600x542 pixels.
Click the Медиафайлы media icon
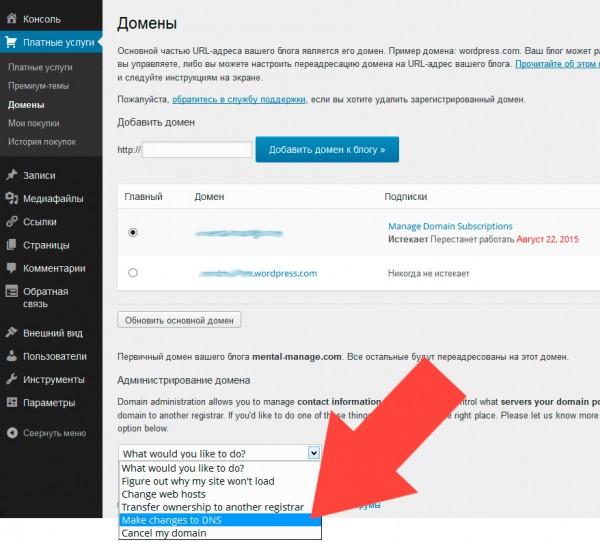(11, 198)
